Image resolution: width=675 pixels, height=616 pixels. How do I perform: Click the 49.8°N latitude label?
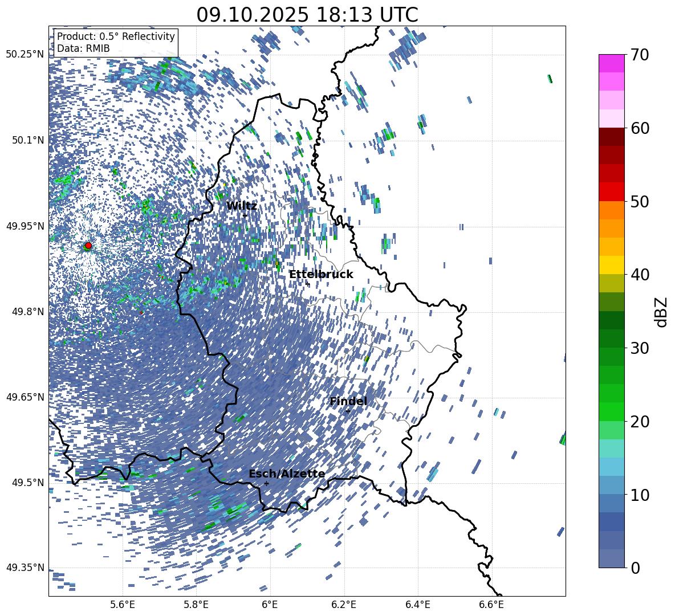[27, 312]
